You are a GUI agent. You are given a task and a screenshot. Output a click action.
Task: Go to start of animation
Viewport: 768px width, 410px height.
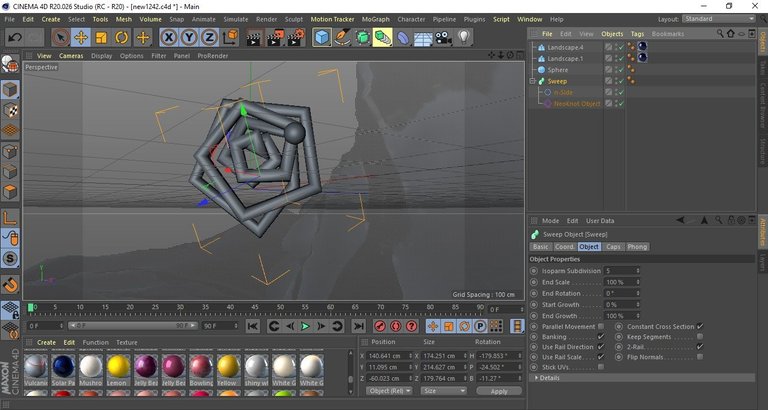coord(252,326)
